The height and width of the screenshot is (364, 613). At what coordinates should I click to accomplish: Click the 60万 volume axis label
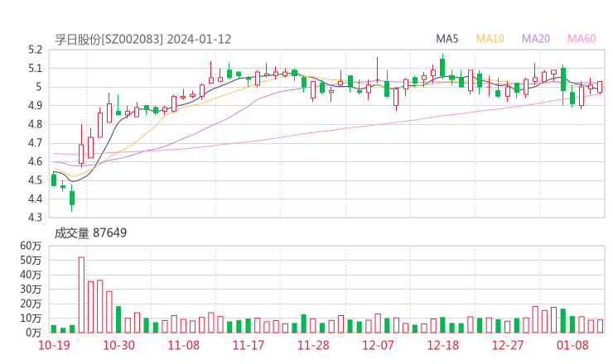pyautogui.click(x=31, y=246)
